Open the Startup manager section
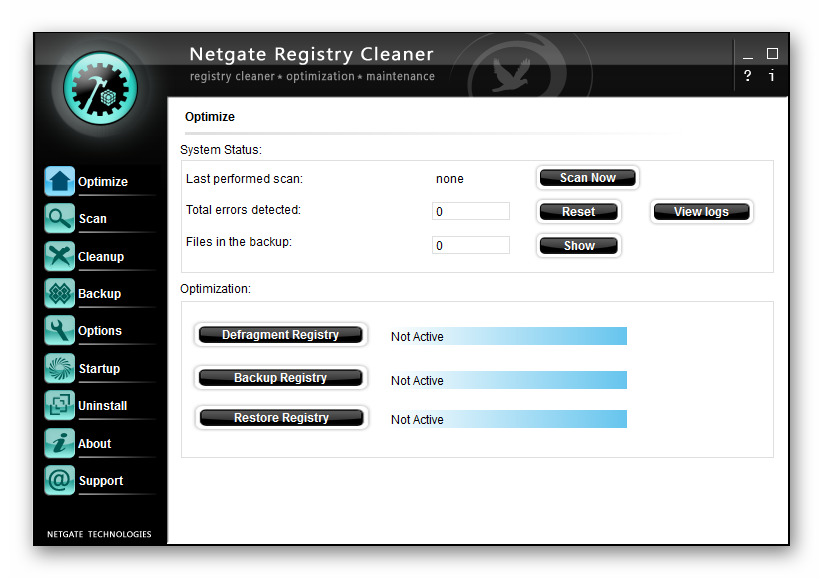 coord(100,368)
